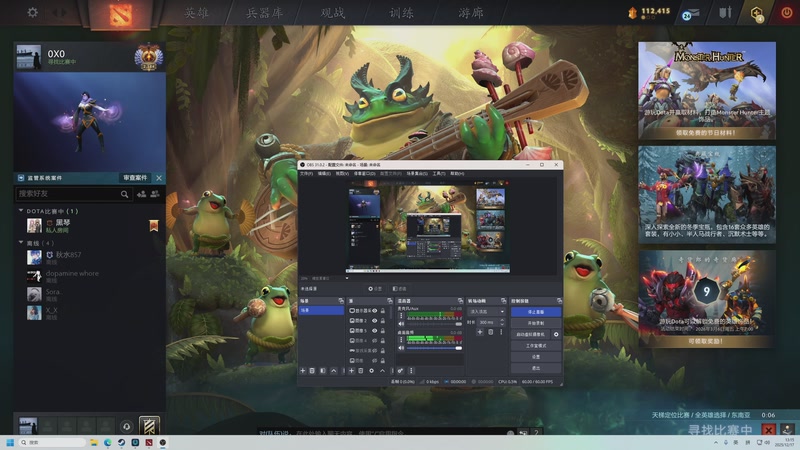800x450 pixels.
Task: Click the blue stop streaming button in OBS
Action: click(536, 312)
